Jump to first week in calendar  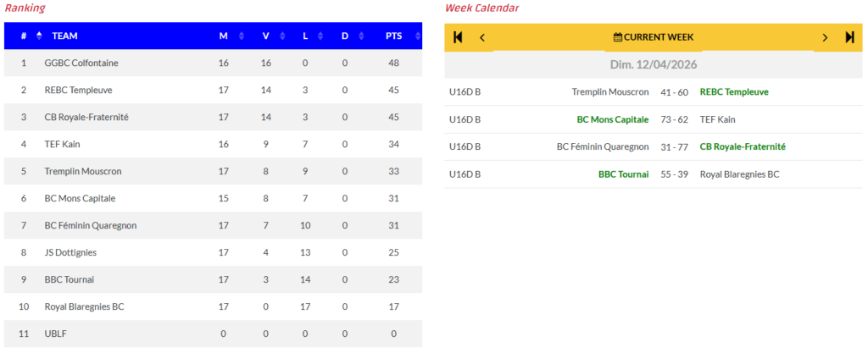[x=459, y=37]
